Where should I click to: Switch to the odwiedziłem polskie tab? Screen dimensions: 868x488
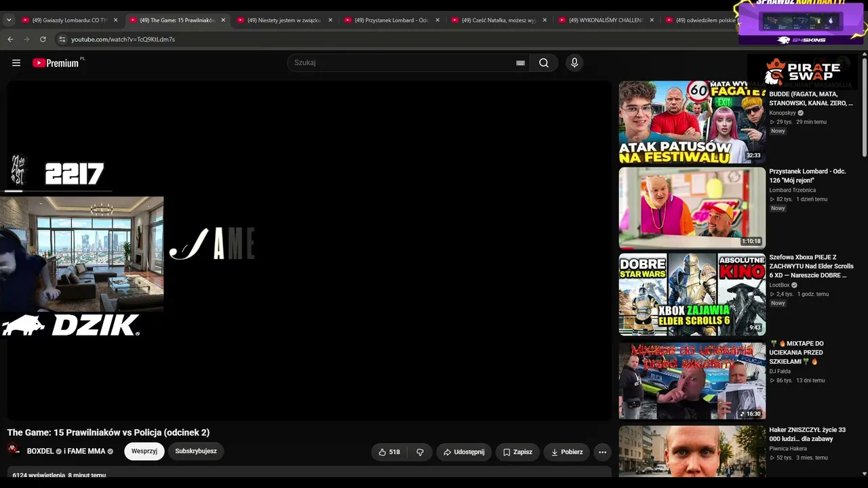click(x=701, y=20)
